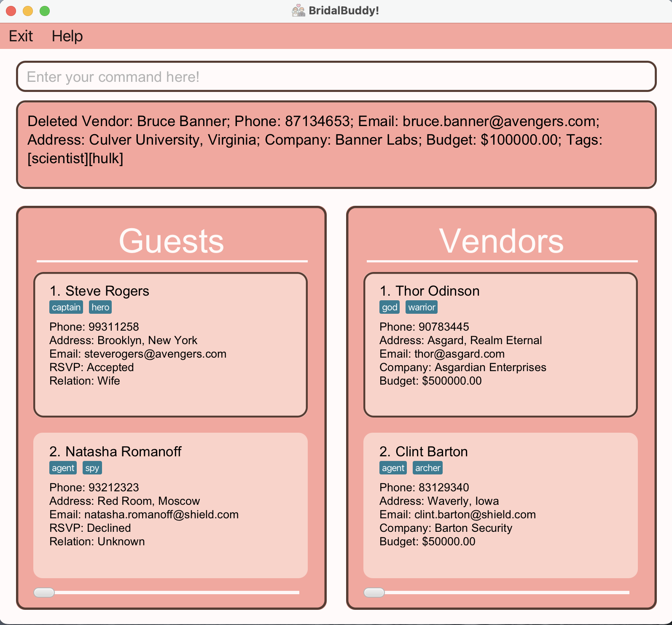Click 'Address: Waverly, Iowa' text

click(x=439, y=501)
